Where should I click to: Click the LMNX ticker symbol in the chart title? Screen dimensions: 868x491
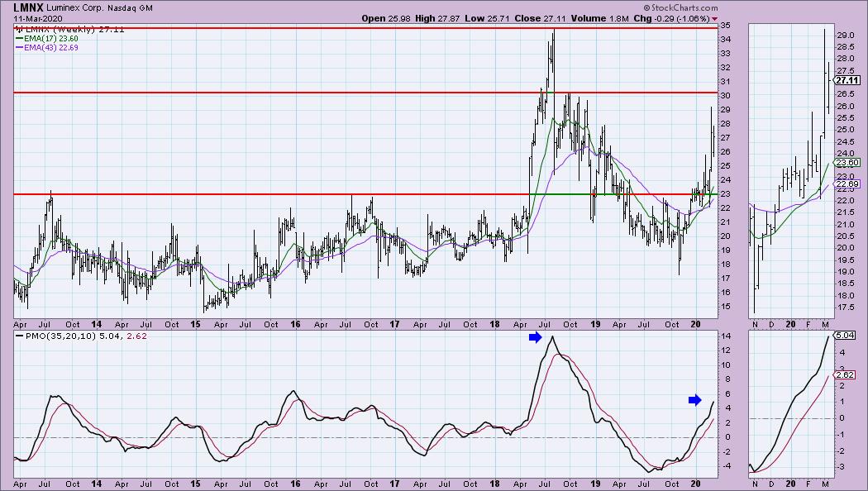tap(28, 7)
